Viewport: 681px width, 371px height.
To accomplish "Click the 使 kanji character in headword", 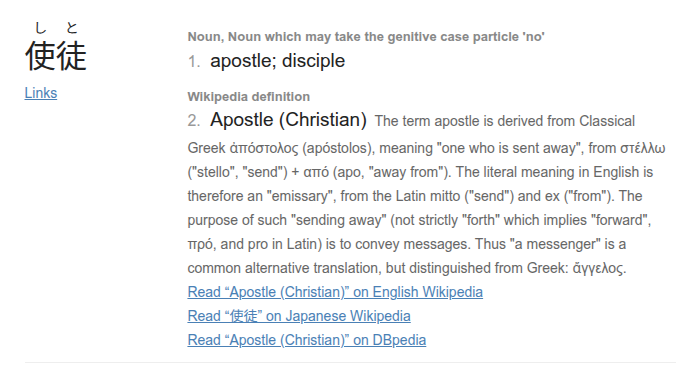I will point(40,56).
